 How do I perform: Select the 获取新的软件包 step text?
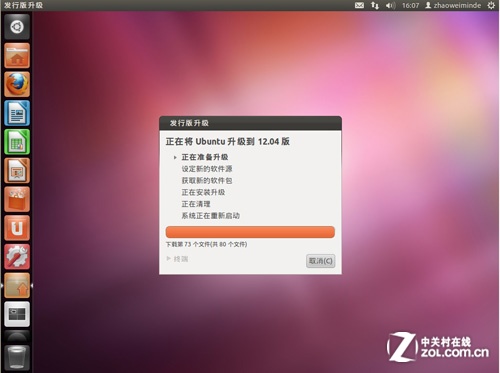pos(207,180)
